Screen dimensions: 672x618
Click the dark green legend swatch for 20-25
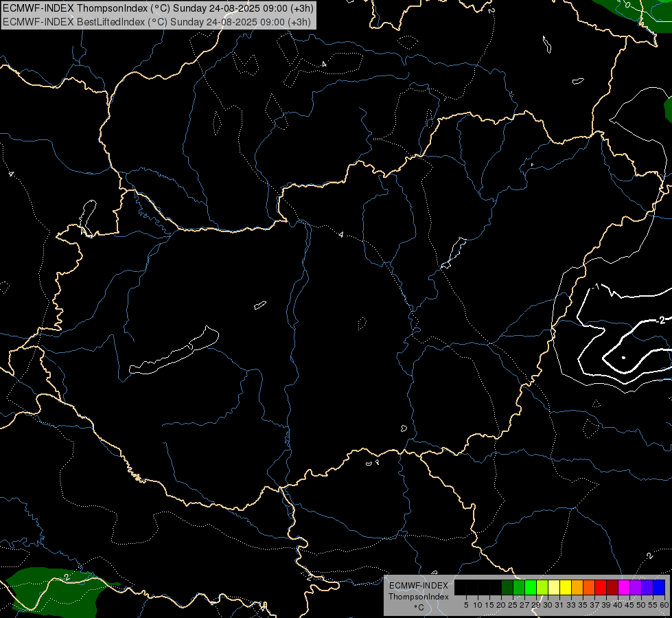[x=507, y=587]
